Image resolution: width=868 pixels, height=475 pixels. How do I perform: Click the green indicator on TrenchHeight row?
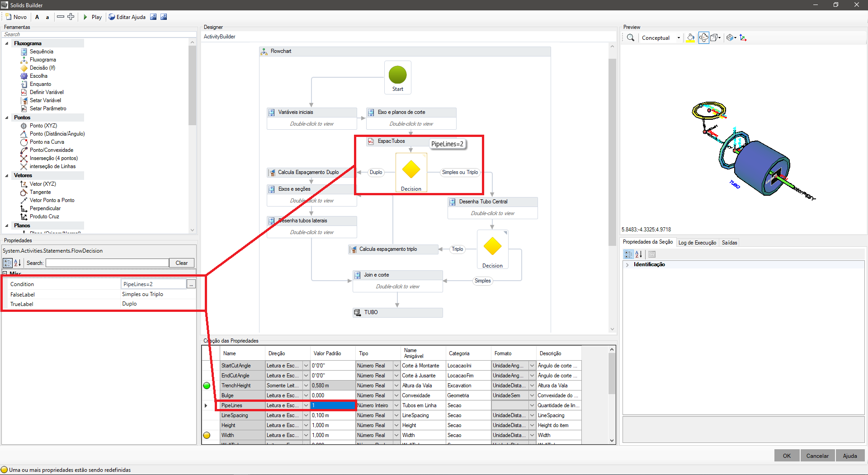point(207,386)
